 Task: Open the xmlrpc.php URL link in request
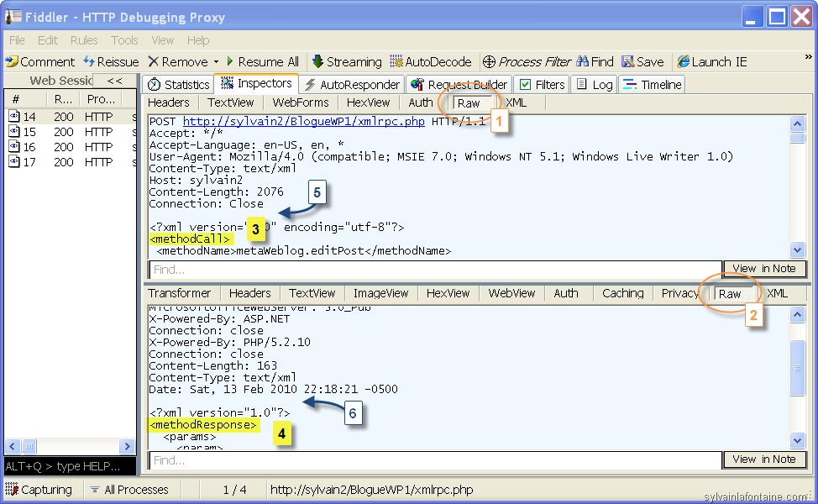[x=304, y=122]
